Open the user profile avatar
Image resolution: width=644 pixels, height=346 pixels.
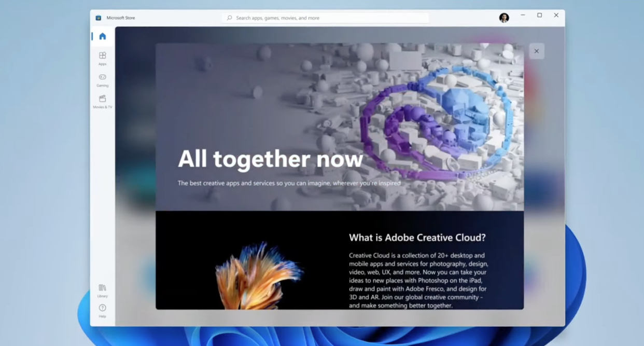point(504,18)
